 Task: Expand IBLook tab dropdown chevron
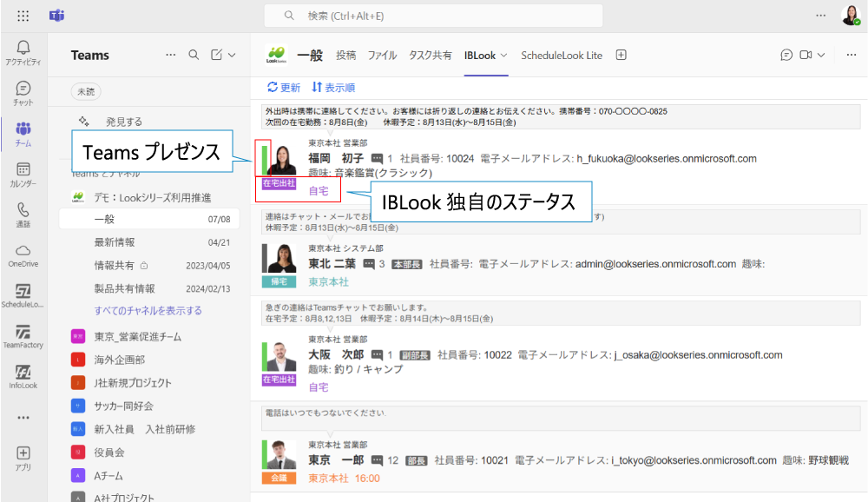coord(503,56)
